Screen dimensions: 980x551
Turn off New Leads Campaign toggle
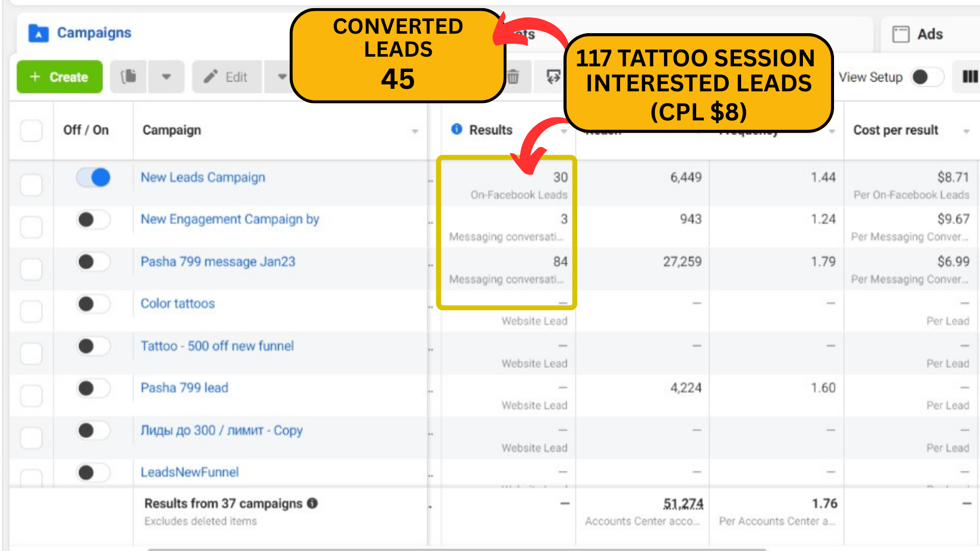(93, 178)
